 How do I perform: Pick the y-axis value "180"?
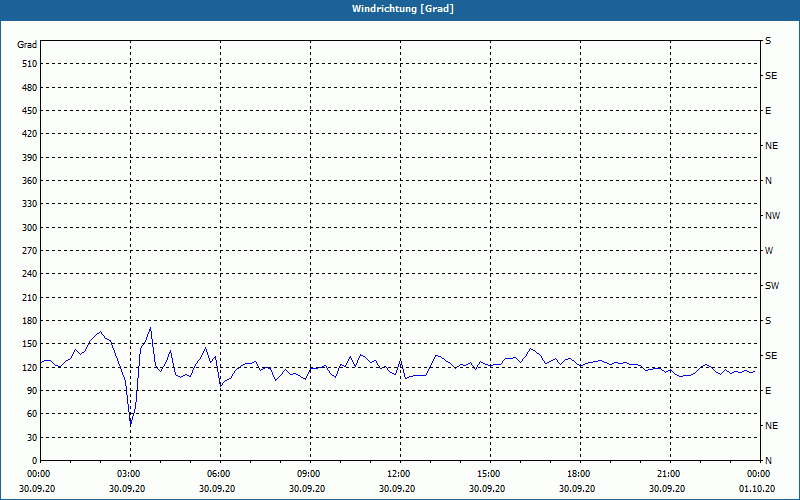click(x=30, y=321)
